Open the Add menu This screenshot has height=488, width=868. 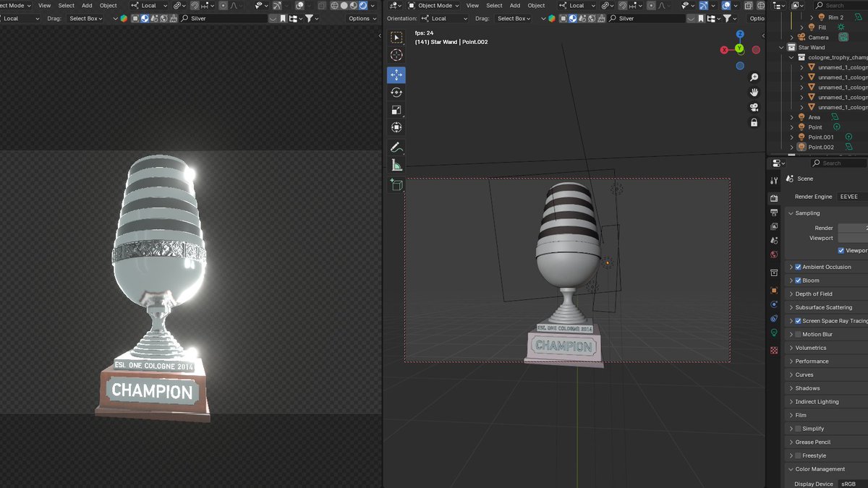pos(515,5)
